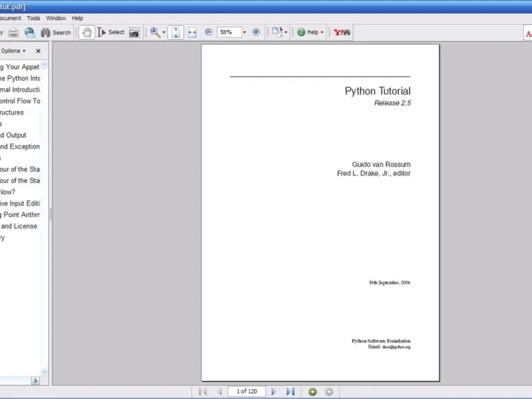Open the Help menu in menu bar
532x399 pixels.
[x=77, y=19]
